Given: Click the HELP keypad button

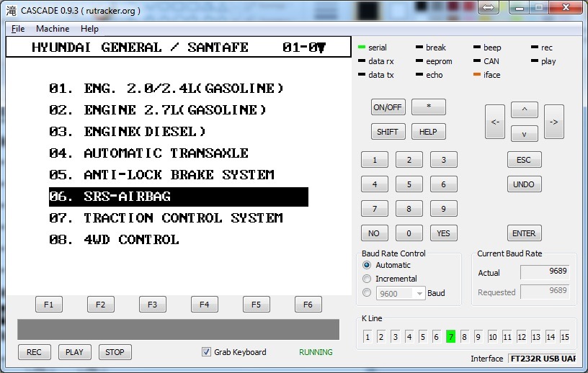Looking at the screenshot, I should [x=428, y=132].
